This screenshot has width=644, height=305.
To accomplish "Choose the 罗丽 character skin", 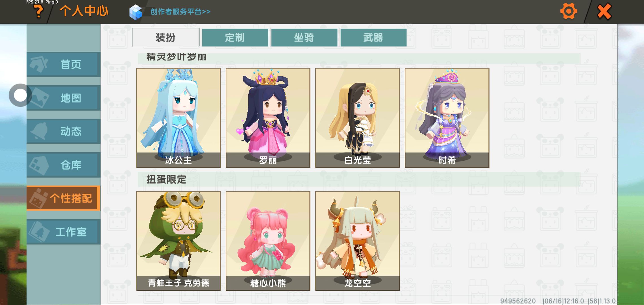I will pyautogui.click(x=268, y=118).
